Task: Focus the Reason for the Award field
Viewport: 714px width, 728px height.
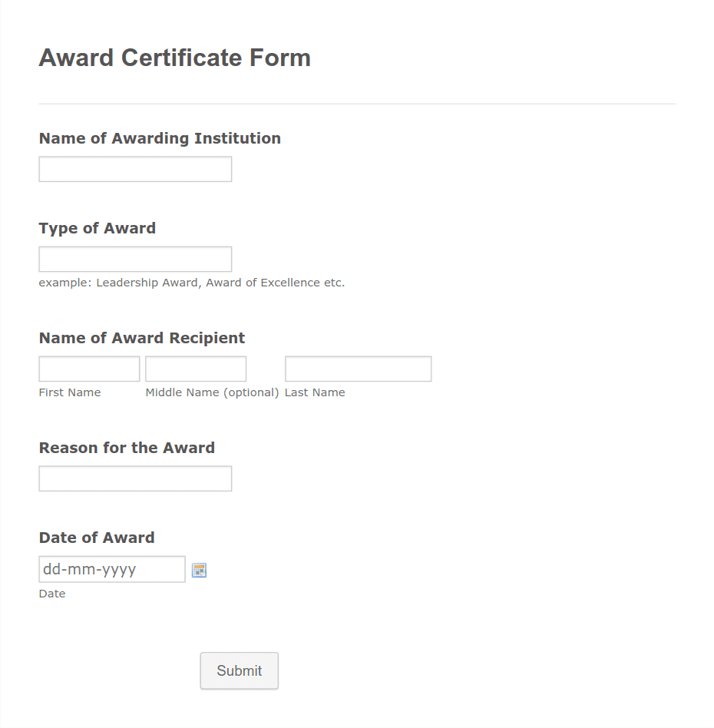Action: (x=135, y=478)
